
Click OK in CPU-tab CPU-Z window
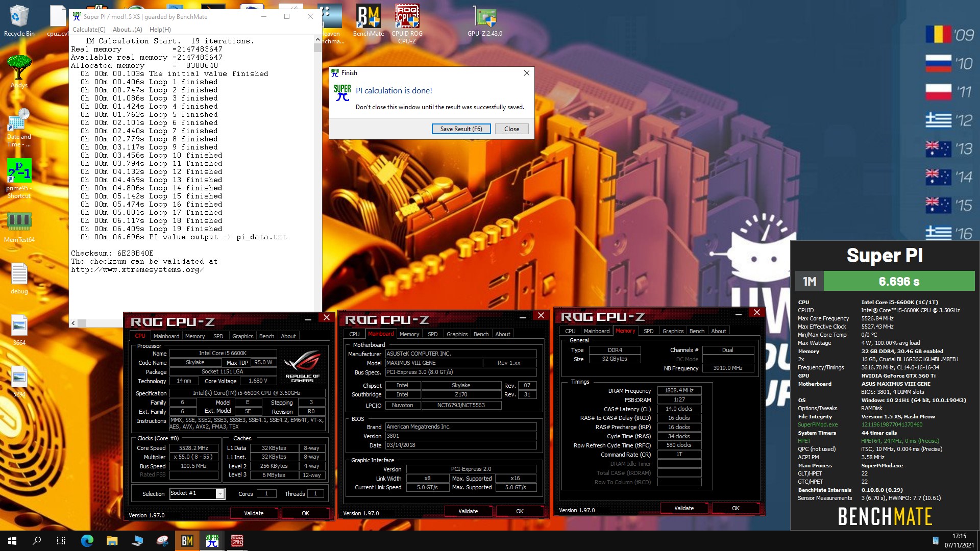pyautogui.click(x=305, y=513)
